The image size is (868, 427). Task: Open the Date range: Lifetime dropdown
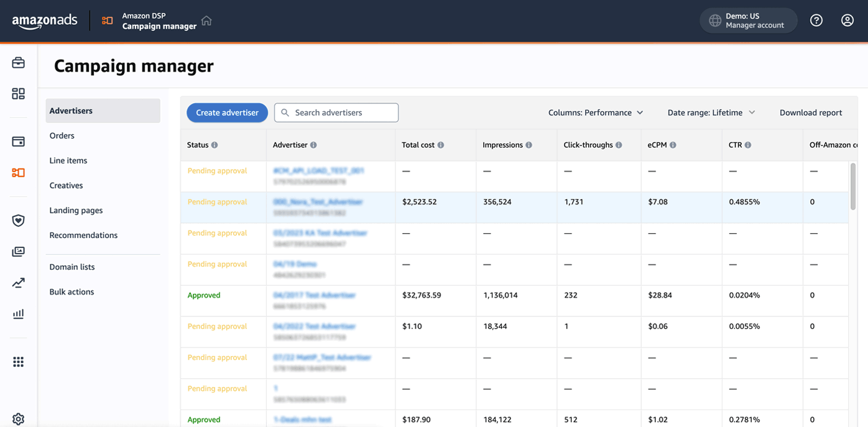pyautogui.click(x=711, y=112)
